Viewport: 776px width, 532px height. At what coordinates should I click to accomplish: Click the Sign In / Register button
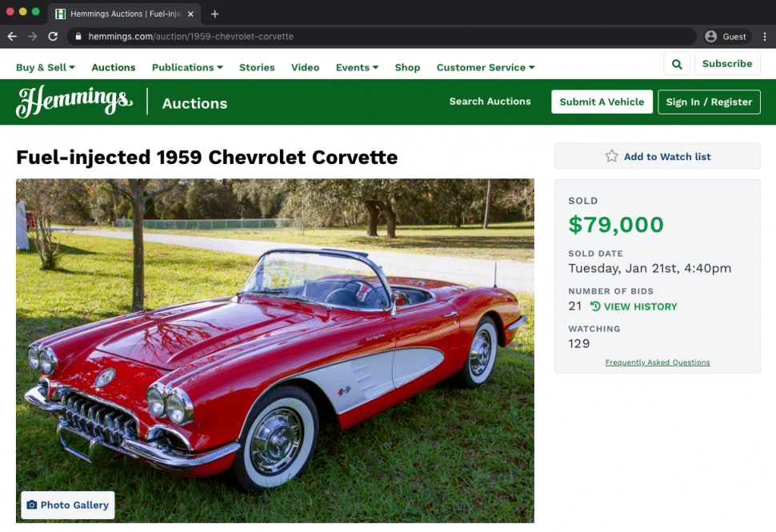click(709, 102)
